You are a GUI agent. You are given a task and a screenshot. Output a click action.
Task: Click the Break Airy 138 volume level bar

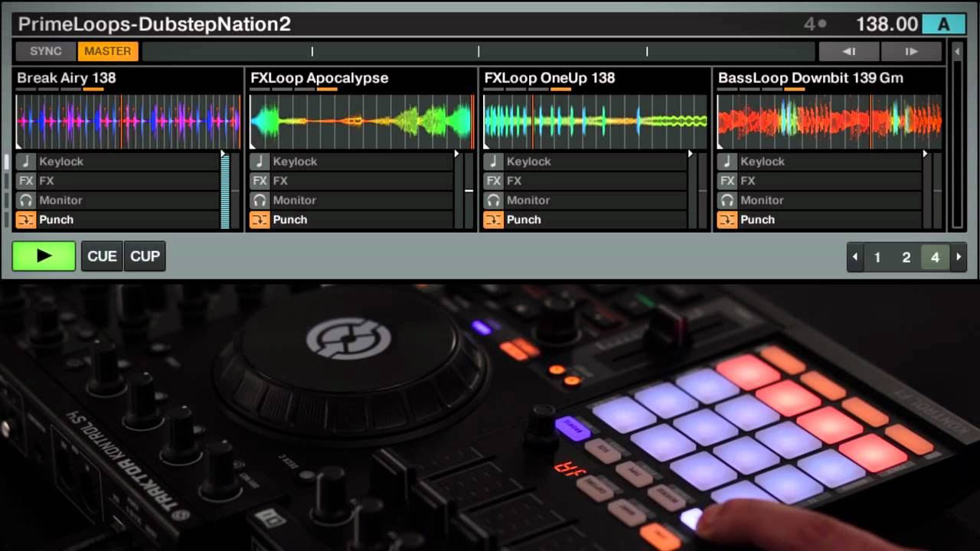click(225, 191)
